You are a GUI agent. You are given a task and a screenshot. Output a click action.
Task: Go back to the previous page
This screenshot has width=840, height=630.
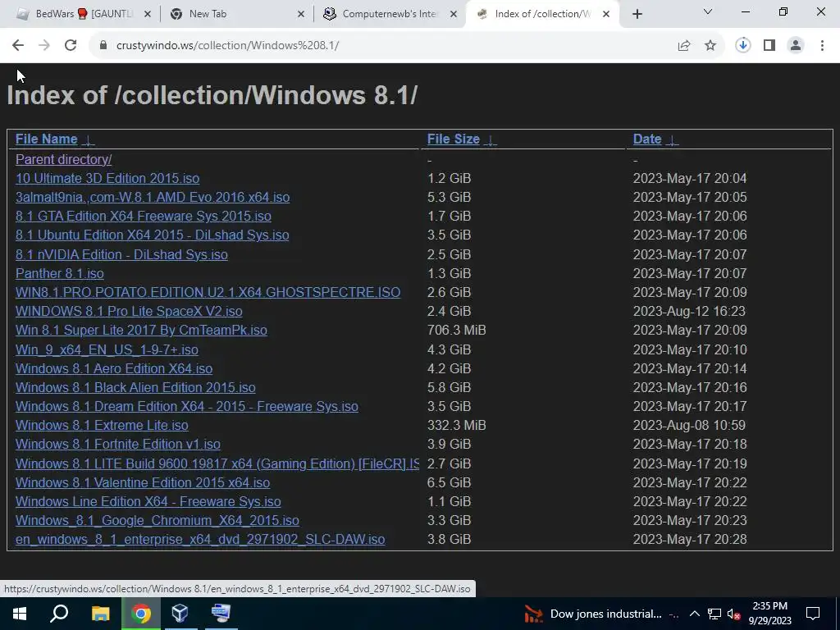(x=18, y=46)
